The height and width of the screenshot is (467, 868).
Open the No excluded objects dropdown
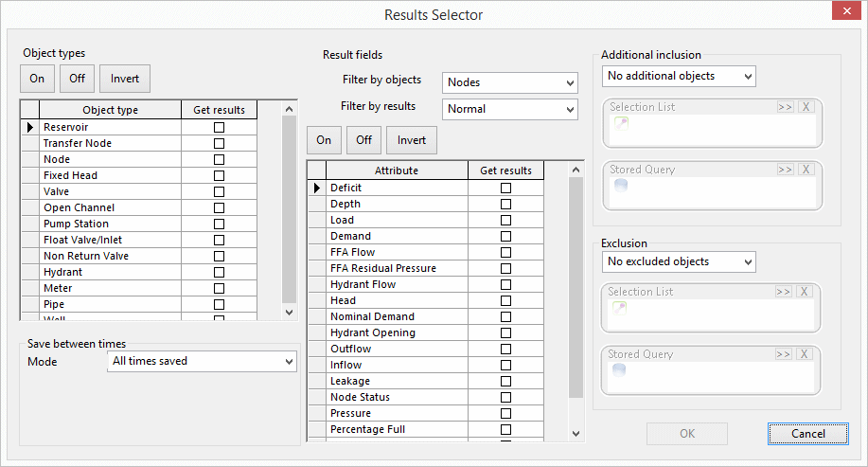679,261
